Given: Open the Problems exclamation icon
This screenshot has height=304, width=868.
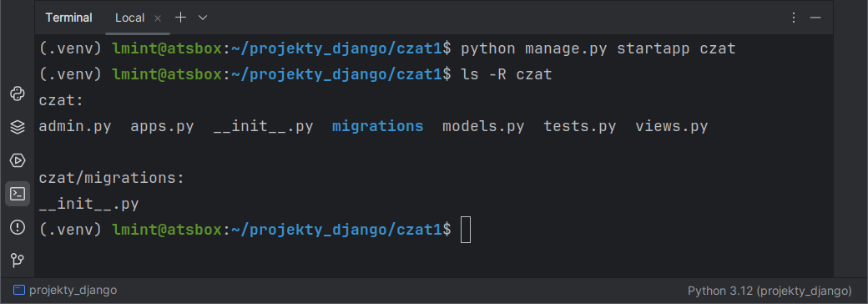Looking at the screenshot, I should point(18,227).
